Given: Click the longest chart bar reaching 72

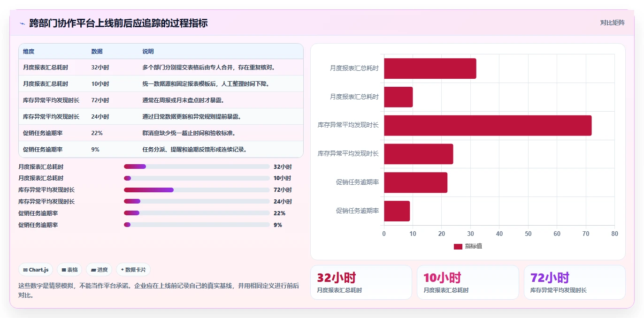Looking at the screenshot, I should [488, 125].
